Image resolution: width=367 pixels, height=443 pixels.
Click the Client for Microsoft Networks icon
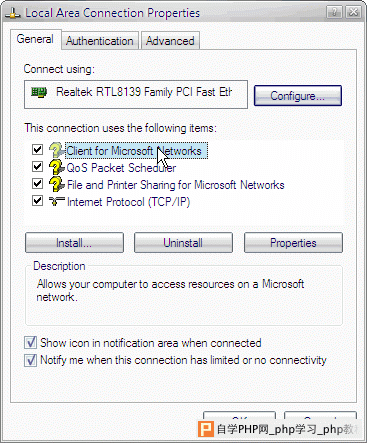pyautogui.click(x=57, y=150)
